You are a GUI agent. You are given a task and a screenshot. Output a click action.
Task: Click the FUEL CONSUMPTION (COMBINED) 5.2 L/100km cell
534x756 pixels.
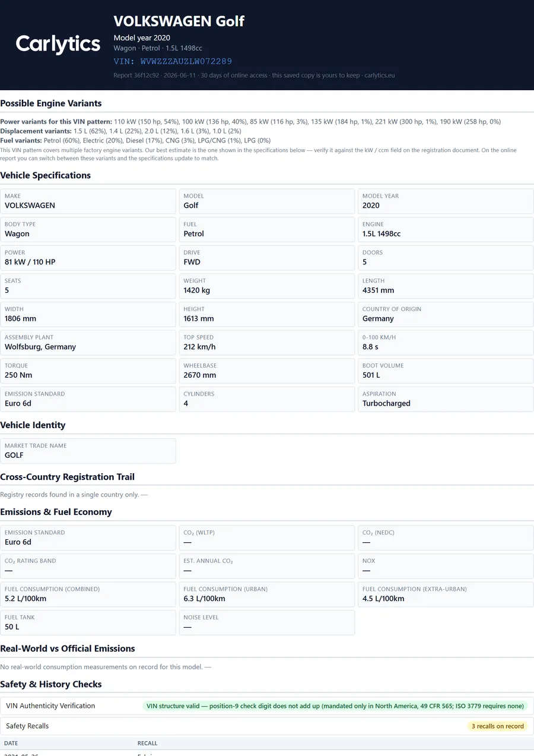(x=88, y=594)
